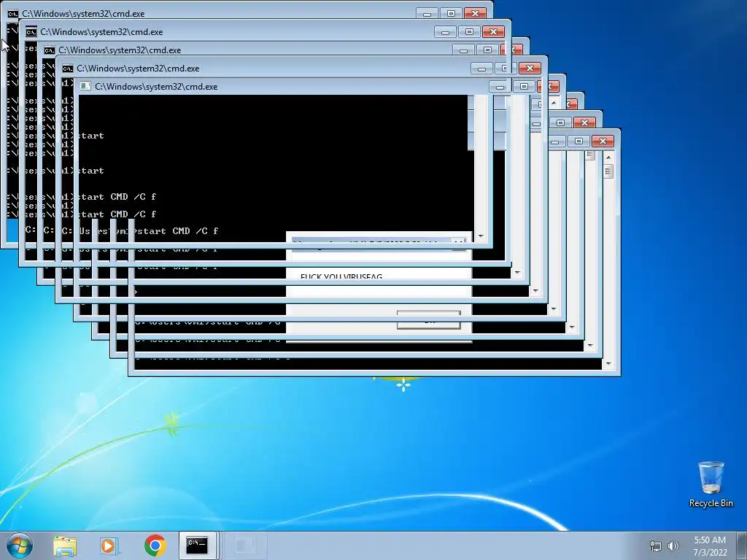The height and width of the screenshot is (560, 747).
Task: Launch Windows Media Player from taskbar
Action: tap(109, 545)
